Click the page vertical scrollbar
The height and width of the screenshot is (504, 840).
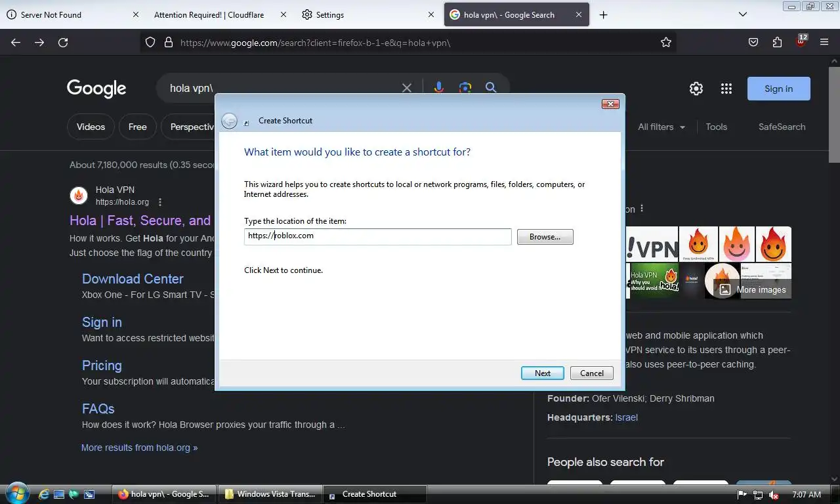[x=834, y=114]
